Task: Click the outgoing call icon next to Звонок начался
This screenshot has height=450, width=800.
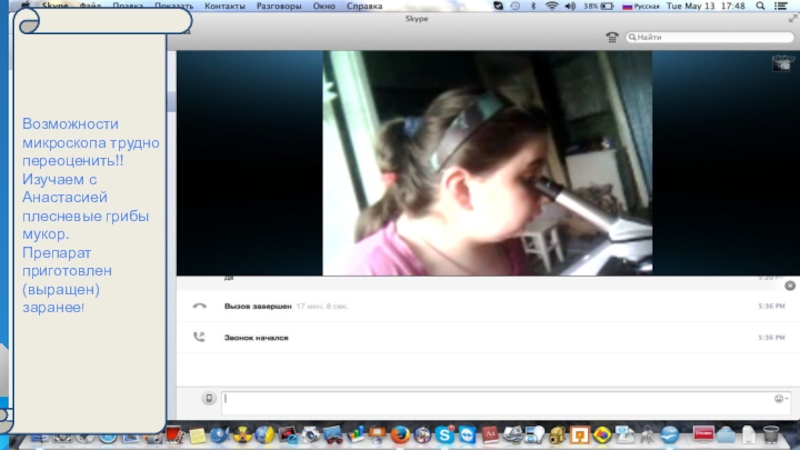Action: [x=199, y=337]
